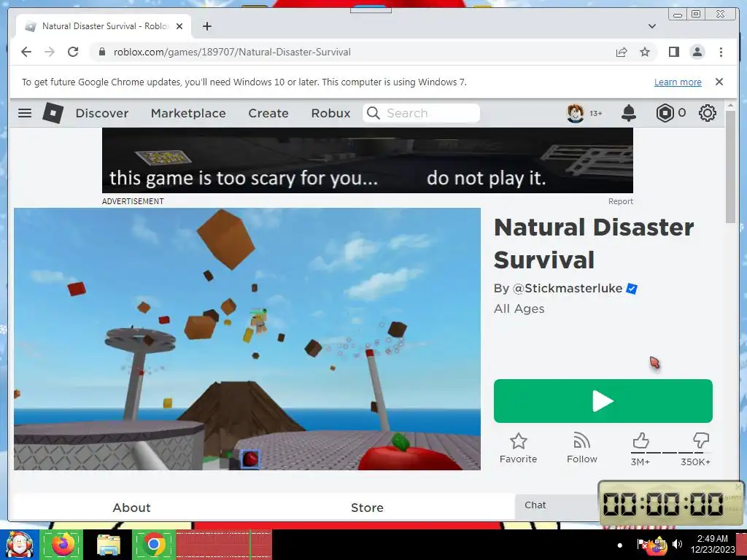Open File Explorer from the taskbar
The height and width of the screenshot is (560, 747).
tap(109, 544)
